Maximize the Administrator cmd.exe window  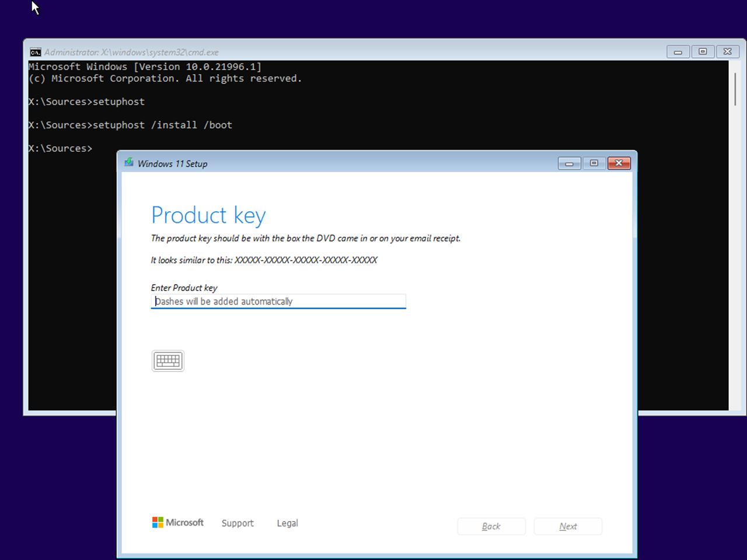click(703, 52)
